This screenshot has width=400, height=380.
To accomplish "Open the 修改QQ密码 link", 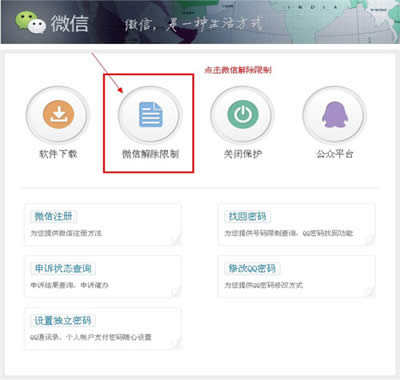I will (252, 268).
